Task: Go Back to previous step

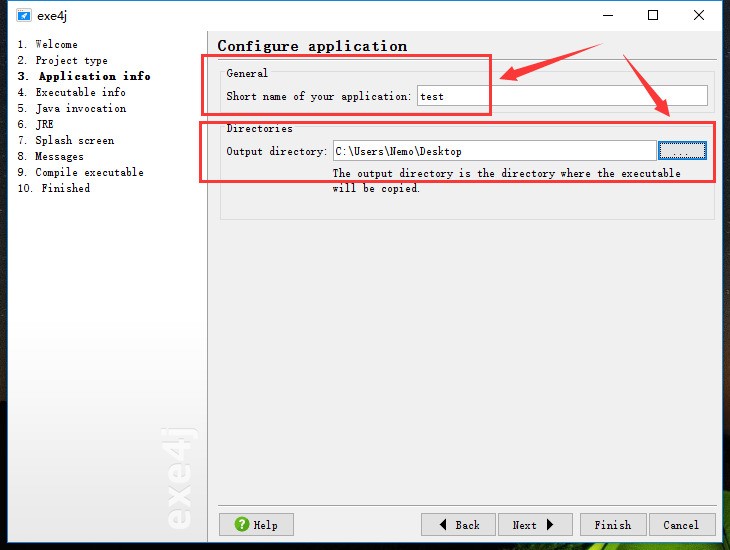Action: (x=458, y=524)
